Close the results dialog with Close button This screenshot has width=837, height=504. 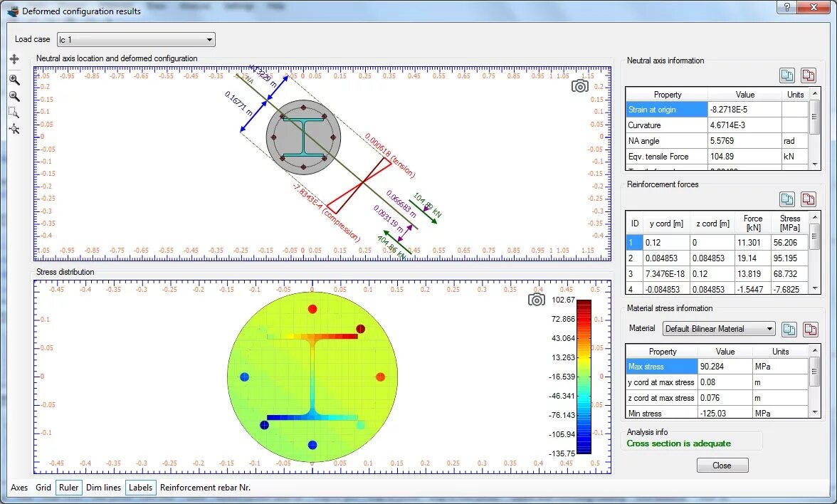click(722, 466)
